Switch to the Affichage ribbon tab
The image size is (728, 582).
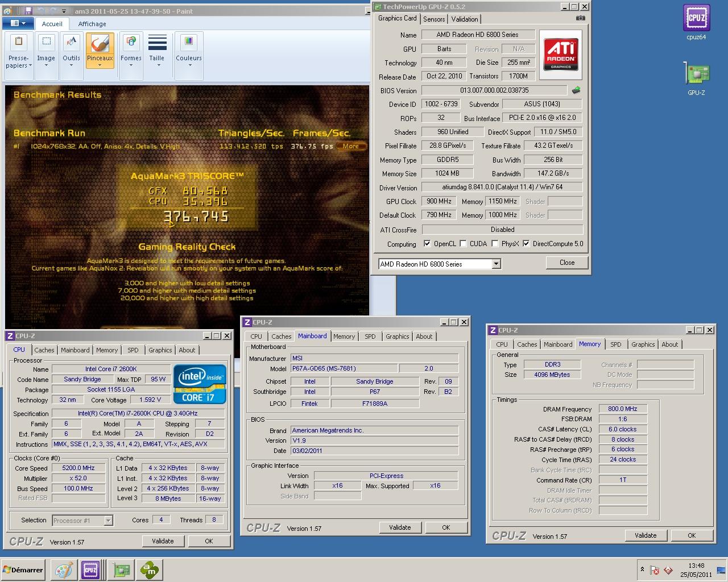[x=92, y=24]
